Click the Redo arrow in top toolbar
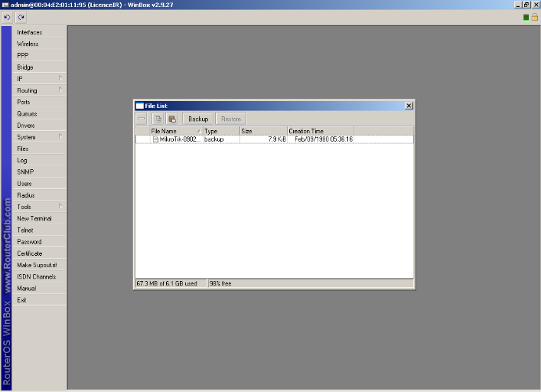This screenshot has height=392, width=541. click(21, 18)
